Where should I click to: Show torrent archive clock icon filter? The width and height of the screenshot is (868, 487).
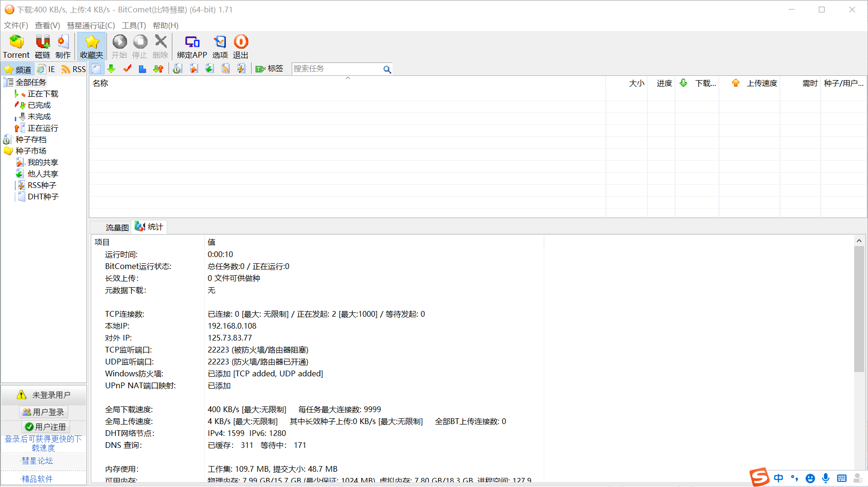coord(177,69)
